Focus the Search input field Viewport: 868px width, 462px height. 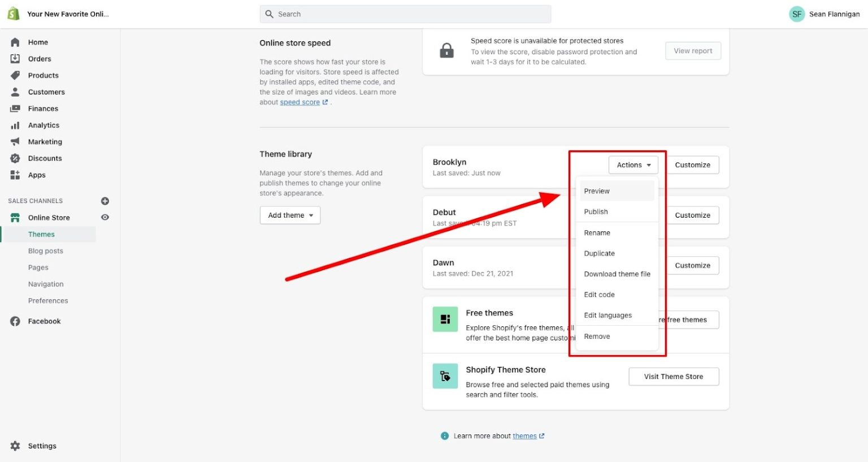coord(405,14)
